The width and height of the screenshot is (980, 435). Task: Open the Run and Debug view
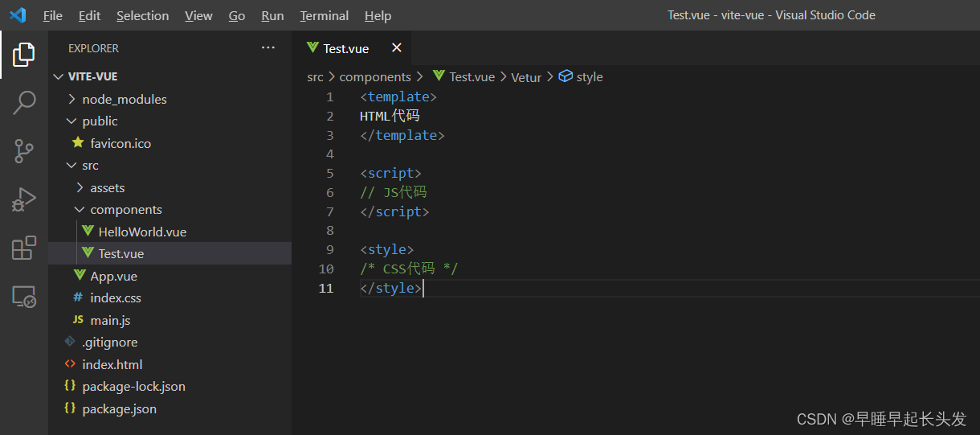click(24, 199)
